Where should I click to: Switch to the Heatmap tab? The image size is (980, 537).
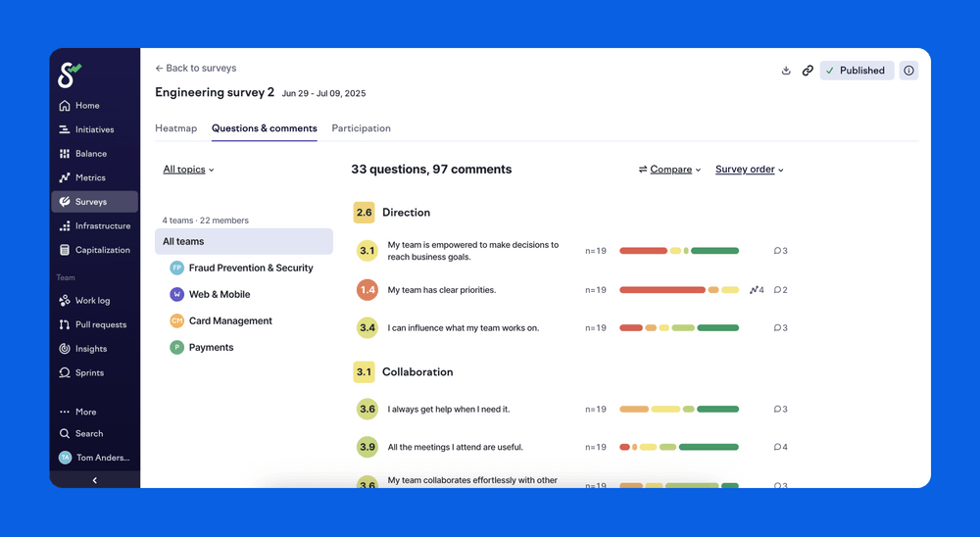pos(175,128)
